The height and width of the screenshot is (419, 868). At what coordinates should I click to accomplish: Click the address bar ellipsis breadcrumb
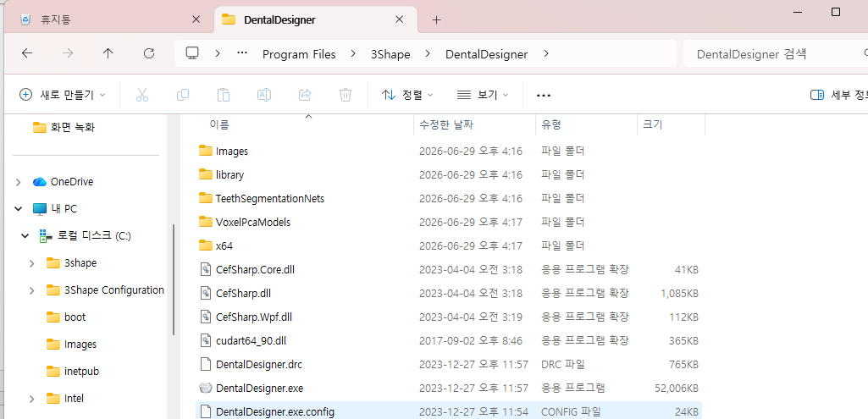[x=242, y=53]
